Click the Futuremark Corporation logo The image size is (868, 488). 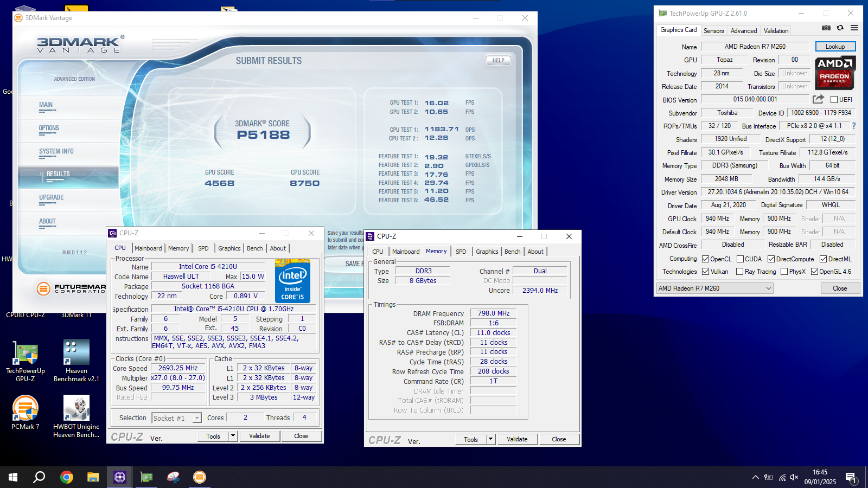(x=71, y=289)
